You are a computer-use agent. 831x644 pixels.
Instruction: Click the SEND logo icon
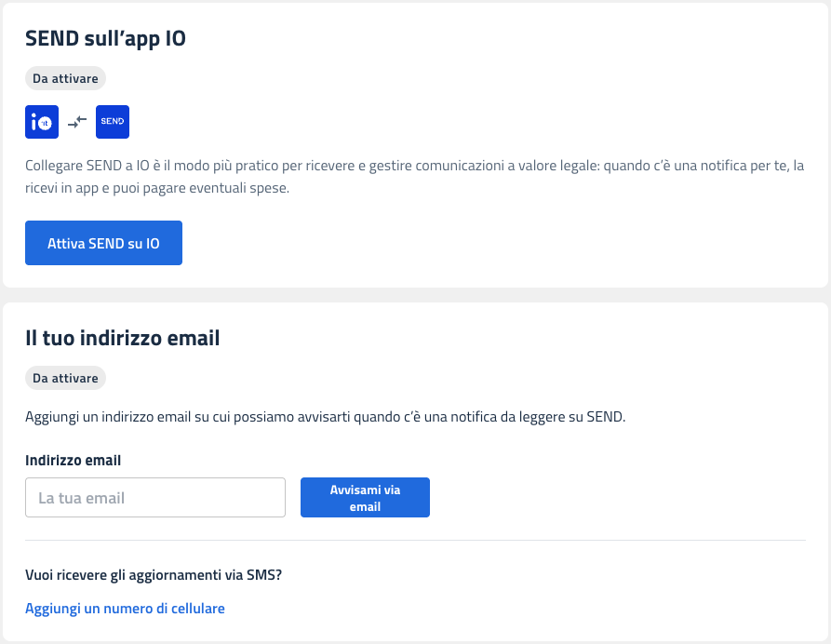tap(113, 122)
